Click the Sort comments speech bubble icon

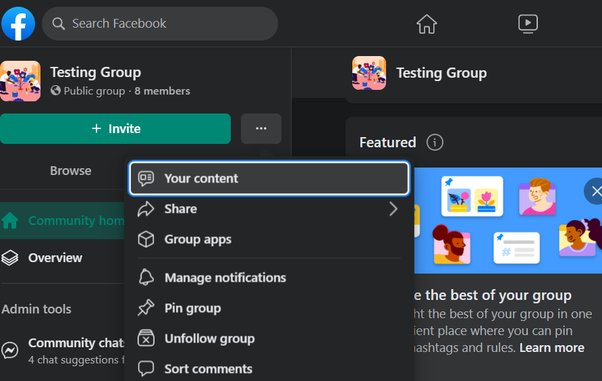[146, 369]
